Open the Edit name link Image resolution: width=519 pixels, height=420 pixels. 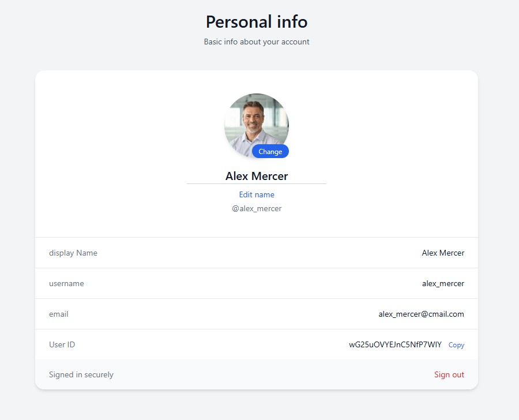coord(256,194)
